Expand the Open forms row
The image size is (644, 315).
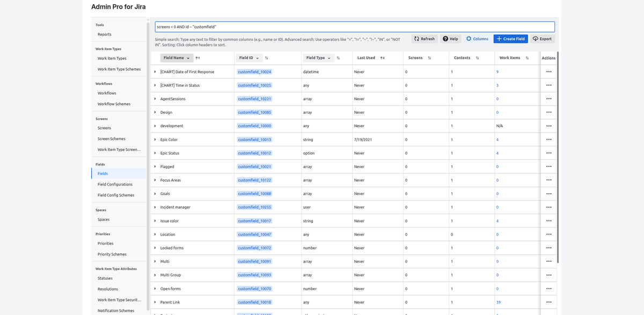click(155, 289)
